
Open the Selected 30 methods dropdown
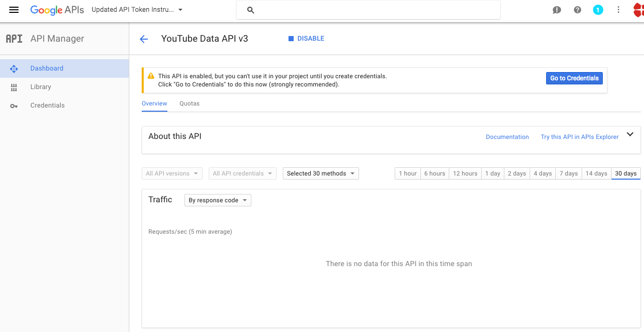(320, 173)
